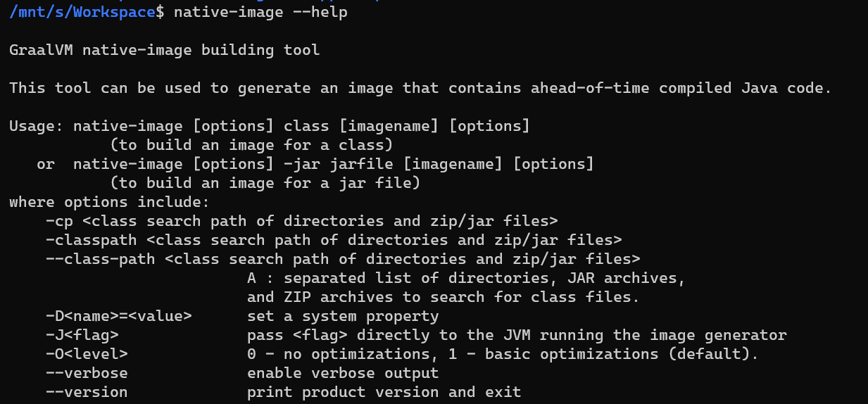Click the -O<level> option
Screen dimensions: 868x404
pos(87,355)
